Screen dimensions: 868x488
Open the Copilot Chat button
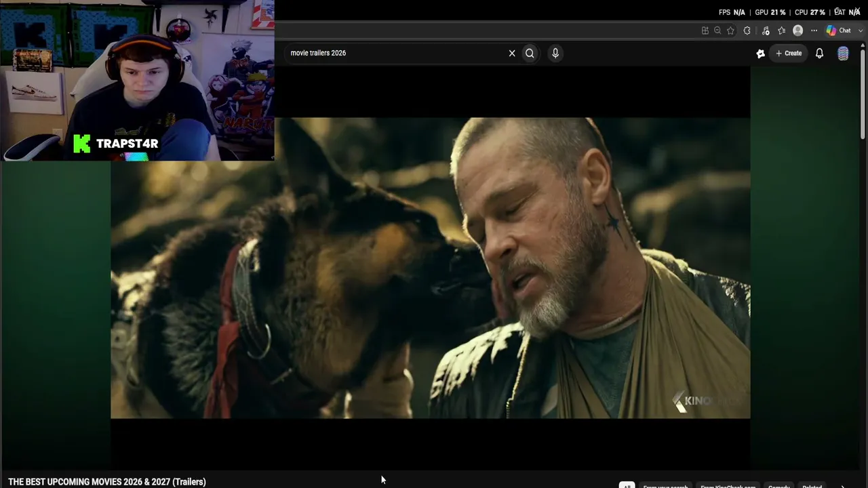[838, 30]
